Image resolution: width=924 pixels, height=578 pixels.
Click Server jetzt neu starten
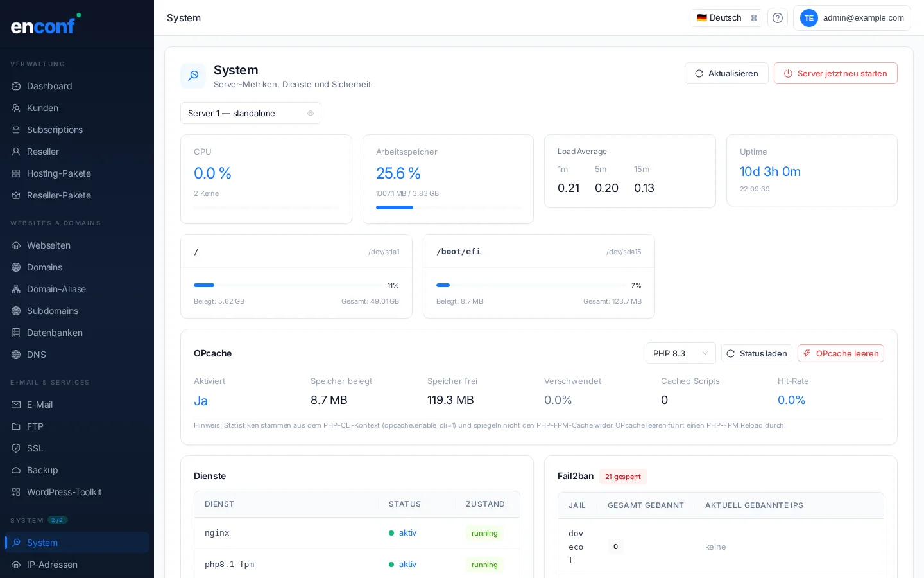(x=835, y=73)
